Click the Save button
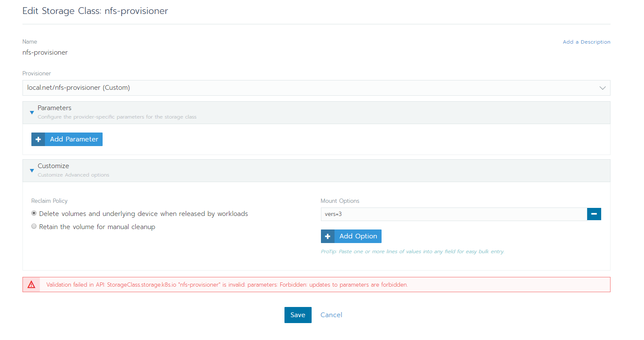This screenshot has width=644, height=340. (x=298, y=315)
